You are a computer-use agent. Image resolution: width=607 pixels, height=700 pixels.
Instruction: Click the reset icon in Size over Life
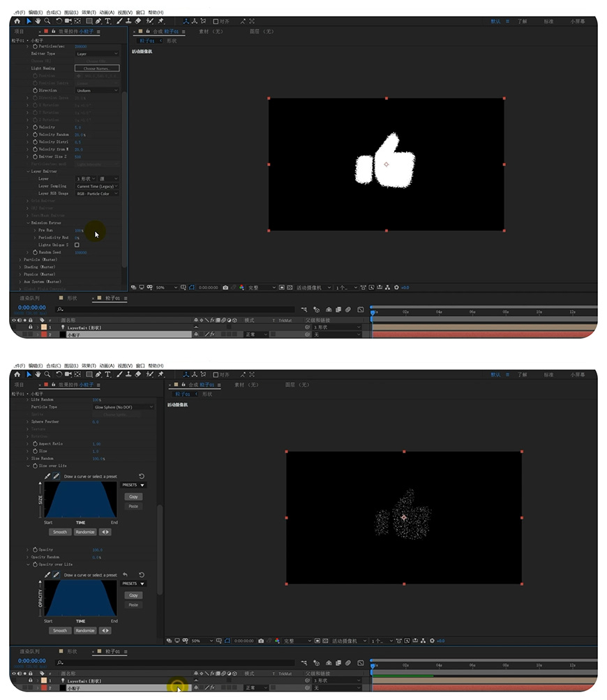pyautogui.click(x=142, y=476)
